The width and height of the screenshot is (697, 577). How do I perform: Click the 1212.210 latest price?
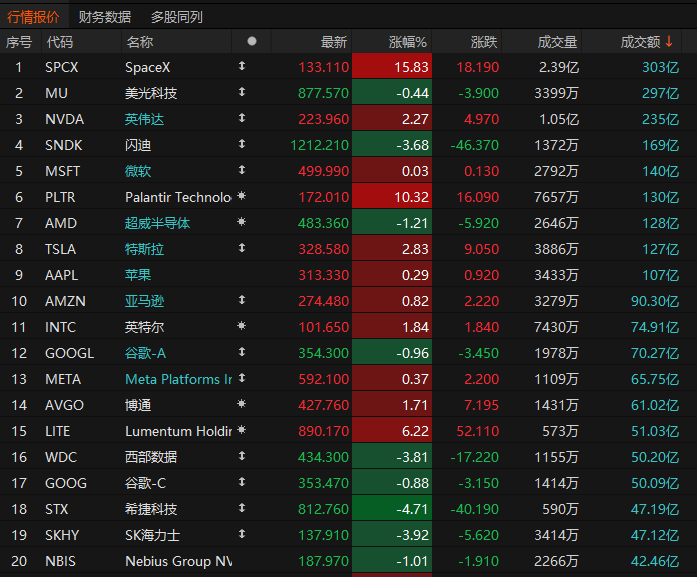click(319, 145)
